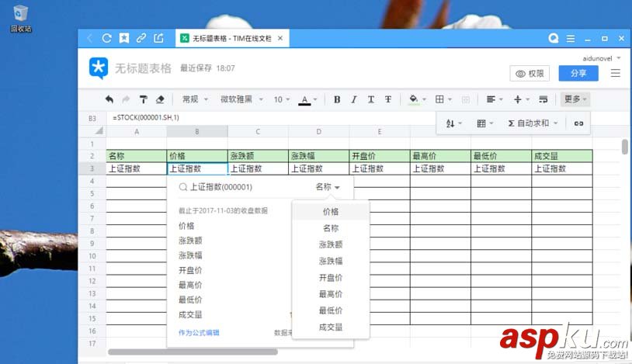Click the formula bar input
The width and height of the screenshot is (632, 364).
point(270,118)
